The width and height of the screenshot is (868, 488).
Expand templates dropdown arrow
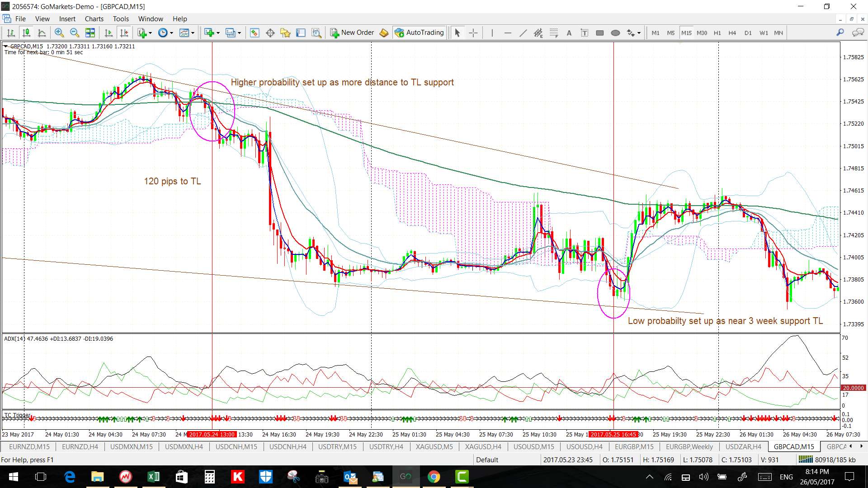point(193,33)
